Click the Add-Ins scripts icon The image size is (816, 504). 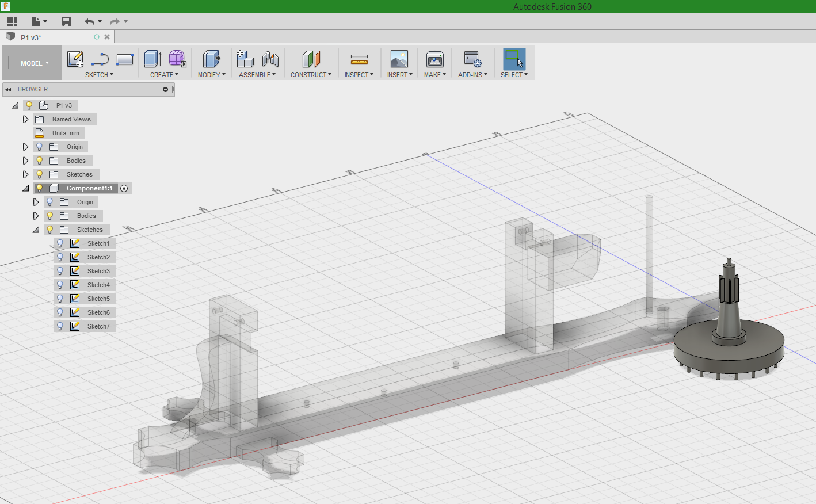click(472, 59)
